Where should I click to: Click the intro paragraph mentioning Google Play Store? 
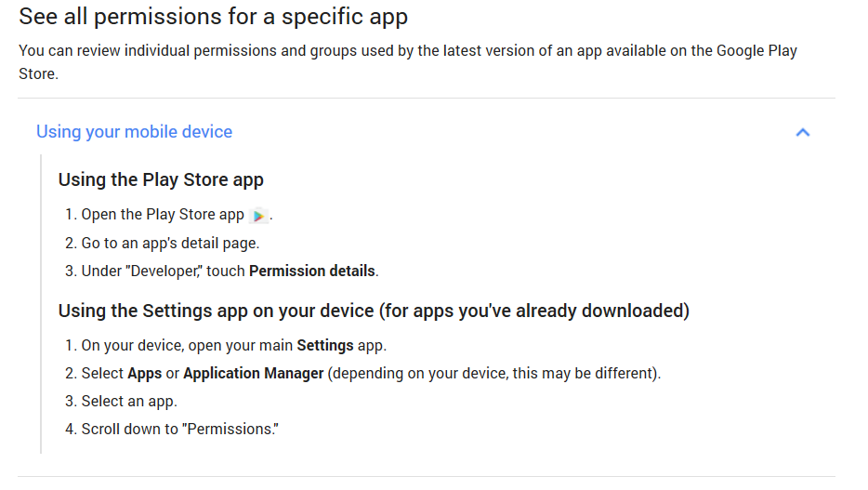click(407, 62)
